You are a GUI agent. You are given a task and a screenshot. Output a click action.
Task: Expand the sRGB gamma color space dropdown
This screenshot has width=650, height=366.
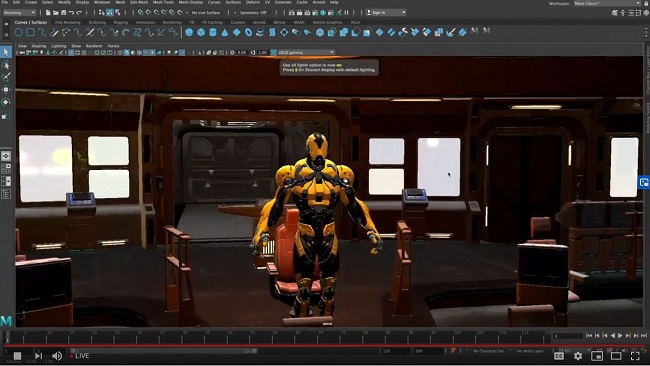[x=306, y=52]
